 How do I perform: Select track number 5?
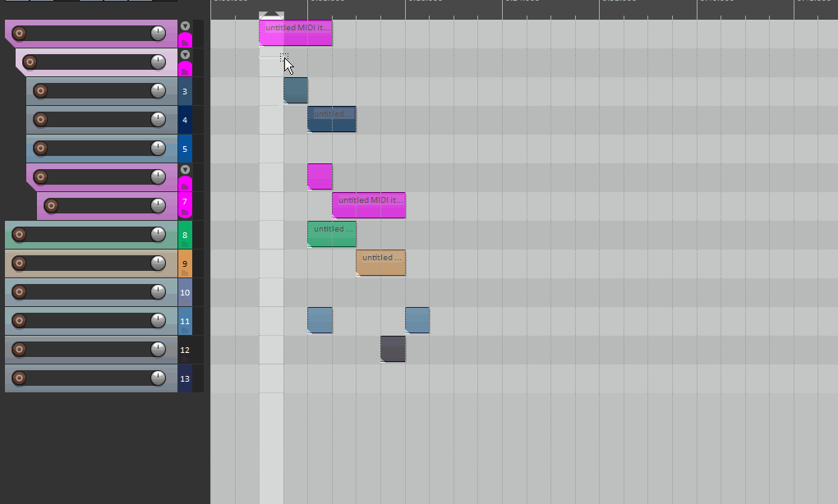pyautogui.click(x=185, y=149)
